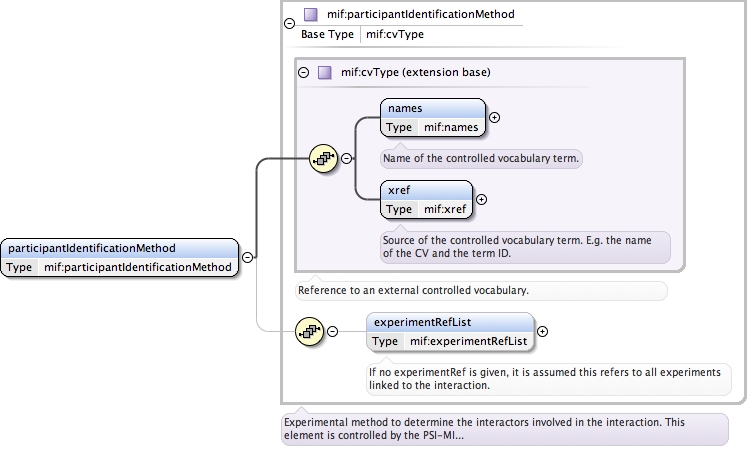Viewport: 747px width, 449px height.
Task: Select the sequence compositor icon before names
Action: point(324,157)
